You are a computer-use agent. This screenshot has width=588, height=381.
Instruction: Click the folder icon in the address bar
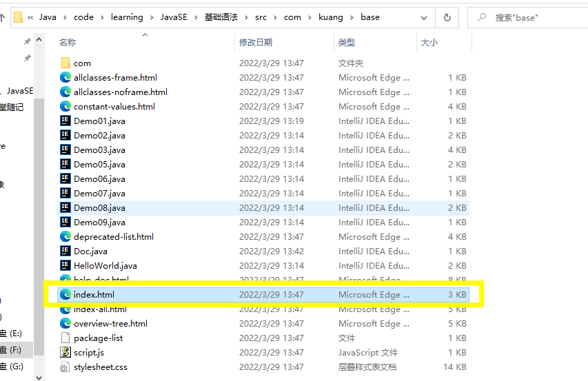coord(18,17)
